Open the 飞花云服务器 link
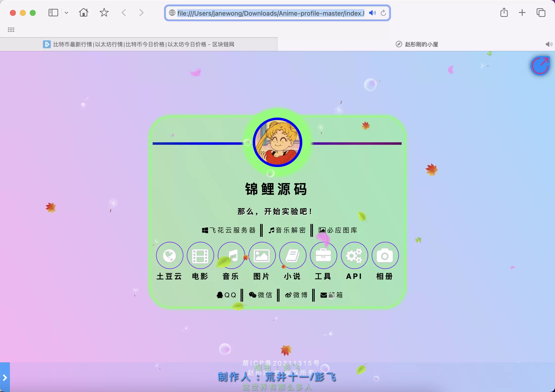The height and width of the screenshot is (392, 555). coord(229,230)
